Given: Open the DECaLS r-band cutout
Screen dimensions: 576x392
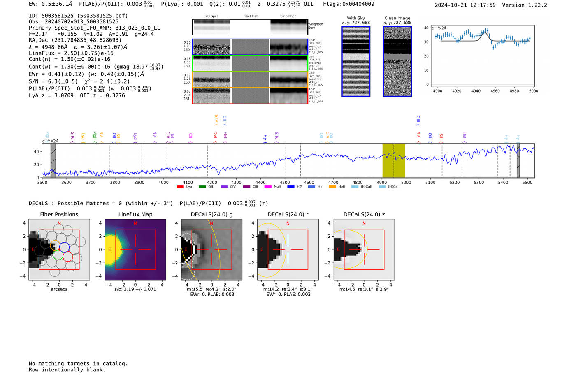Looking at the screenshot, I should (288, 249).
